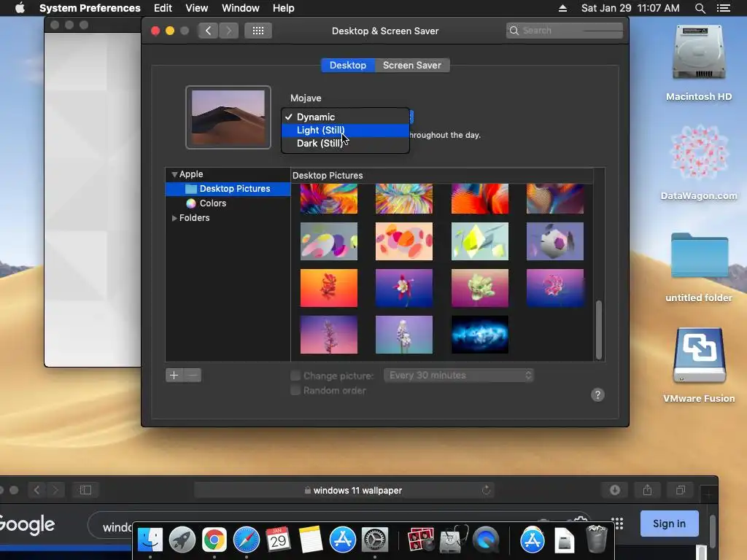
Task: Open the Window menu
Action: (x=241, y=8)
